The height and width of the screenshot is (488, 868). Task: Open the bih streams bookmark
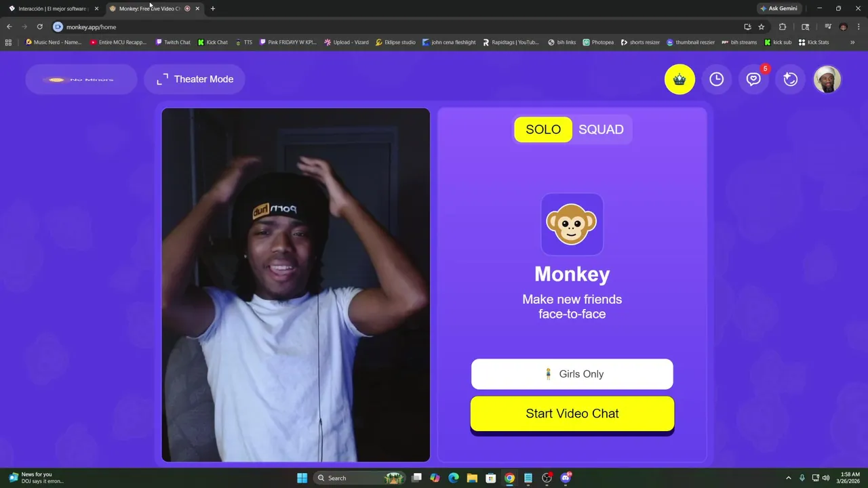(739, 42)
